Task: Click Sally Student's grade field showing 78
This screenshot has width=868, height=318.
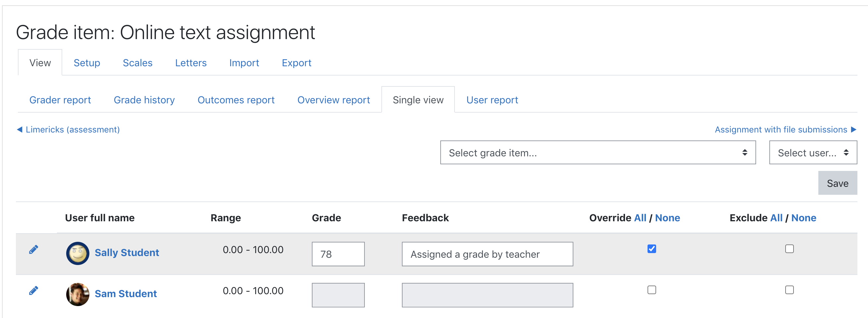Action: (338, 254)
